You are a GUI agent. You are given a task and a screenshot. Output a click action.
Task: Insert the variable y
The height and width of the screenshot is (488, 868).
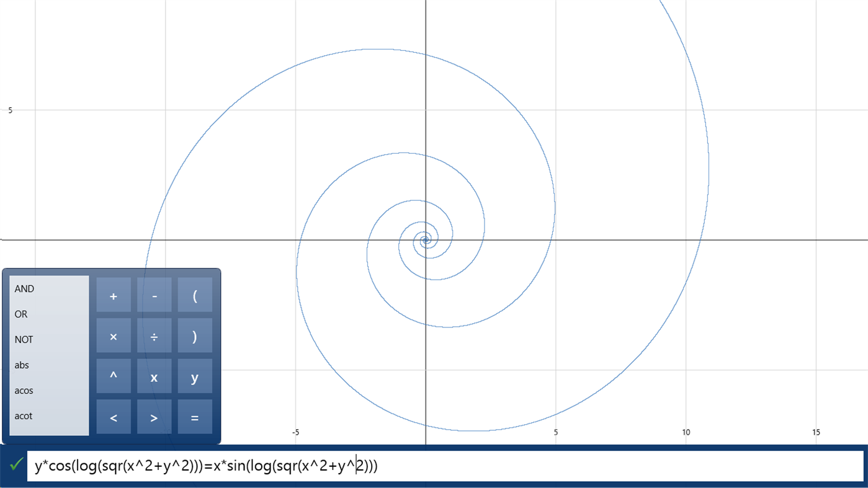coord(195,376)
